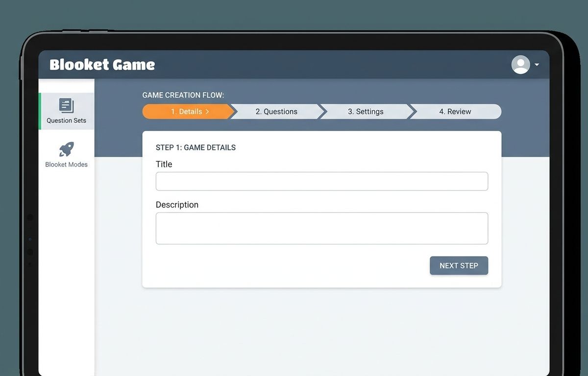Click the Blooket Game logo title
This screenshot has height=376, width=588.
pos(102,65)
